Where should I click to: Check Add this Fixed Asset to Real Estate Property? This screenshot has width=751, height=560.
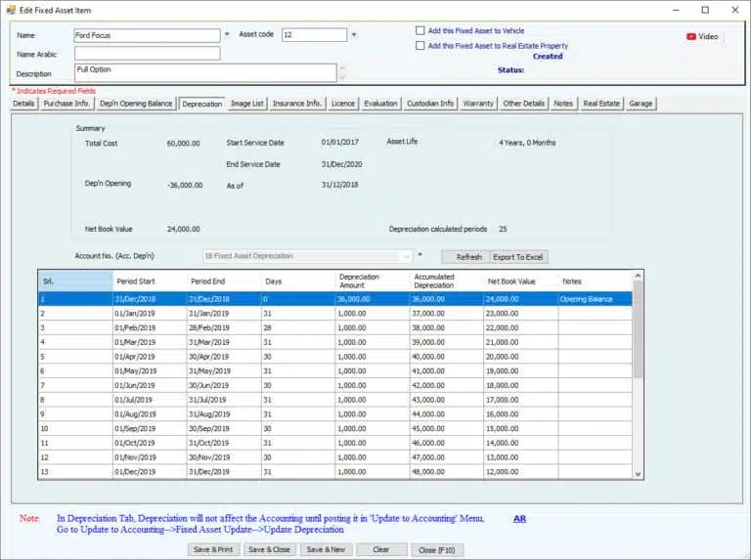click(x=420, y=46)
